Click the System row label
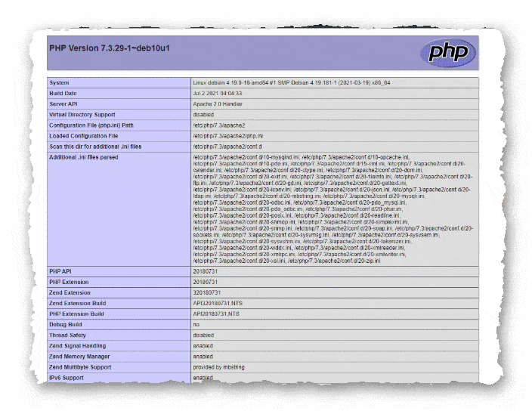 click(59, 83)
